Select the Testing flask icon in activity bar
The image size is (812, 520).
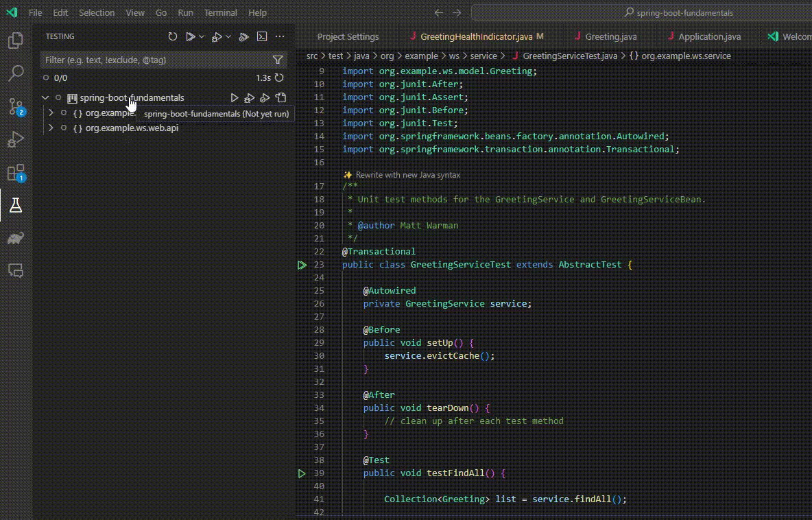(x=15, y=204)
